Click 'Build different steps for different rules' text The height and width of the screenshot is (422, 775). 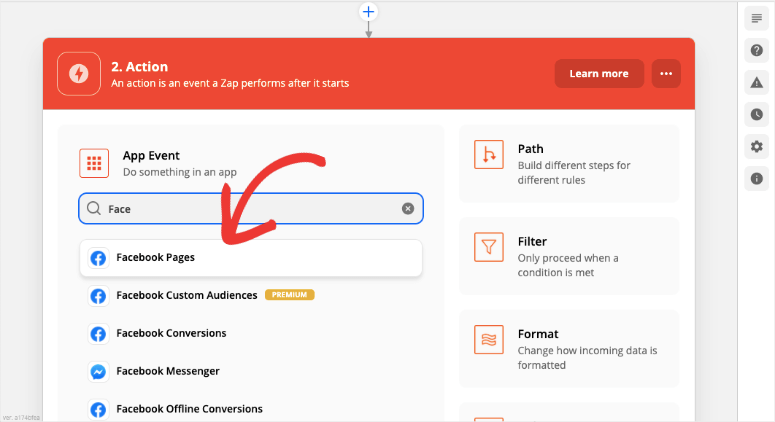574,172
